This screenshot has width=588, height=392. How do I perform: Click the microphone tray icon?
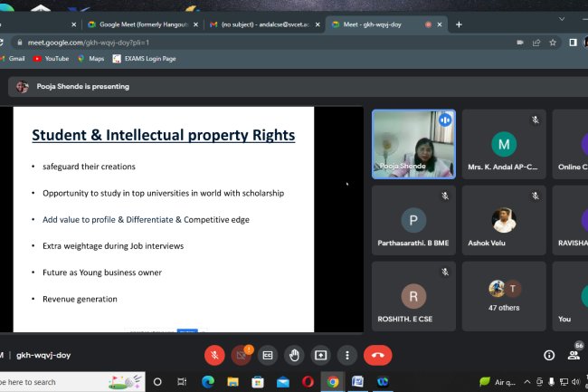[x=551, y=382]
